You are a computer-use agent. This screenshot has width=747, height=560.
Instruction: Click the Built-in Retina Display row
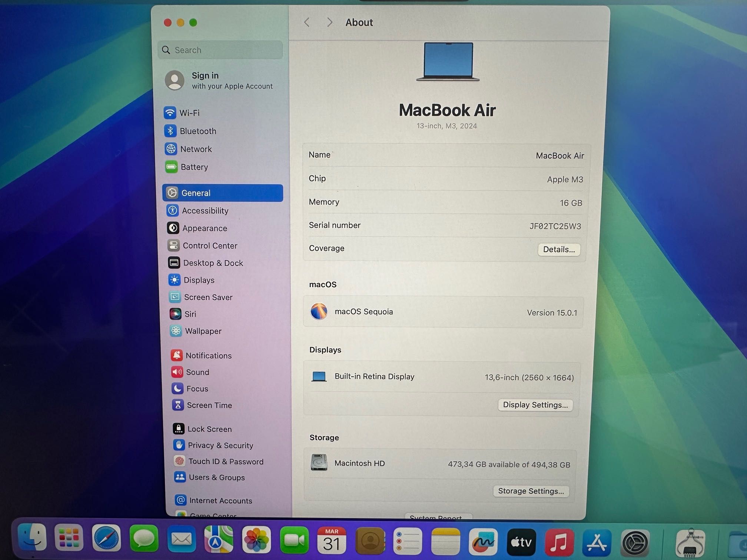(442, 377)
